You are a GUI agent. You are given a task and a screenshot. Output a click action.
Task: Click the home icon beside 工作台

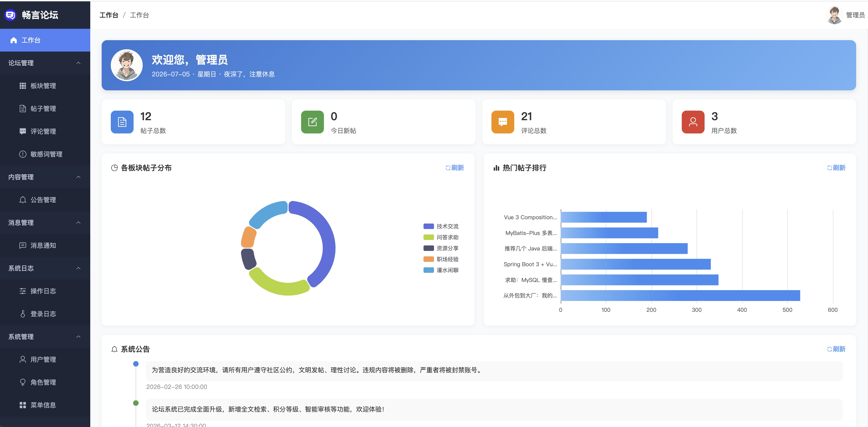point(13,40)
